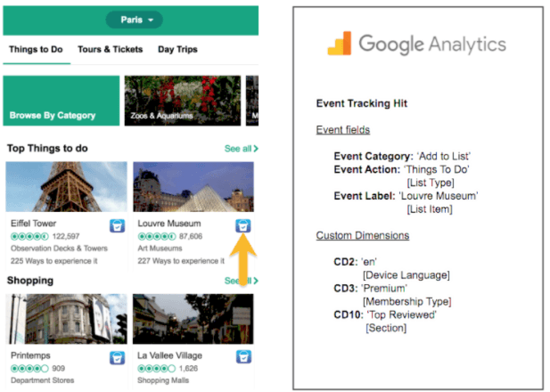Open Zoos & Aquariums category thumbnail
Image resolution: width=550 pixels, height=392 pixels.
(183, 101)
